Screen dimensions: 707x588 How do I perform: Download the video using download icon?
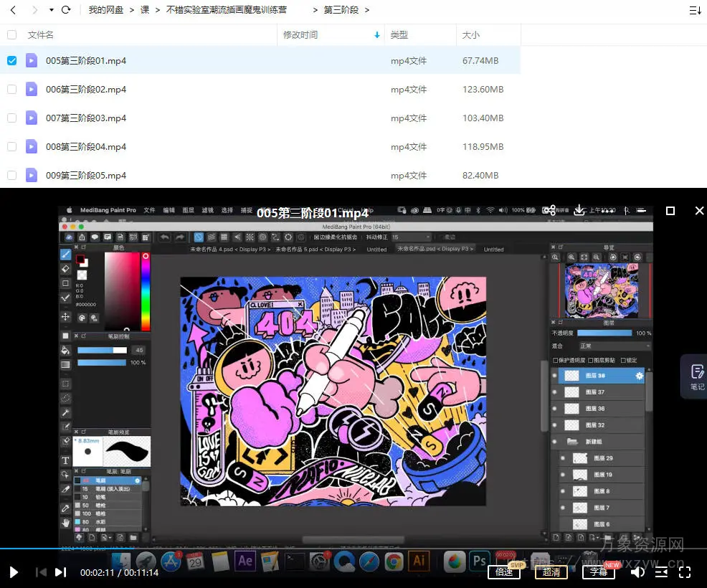tap(580, 210)
